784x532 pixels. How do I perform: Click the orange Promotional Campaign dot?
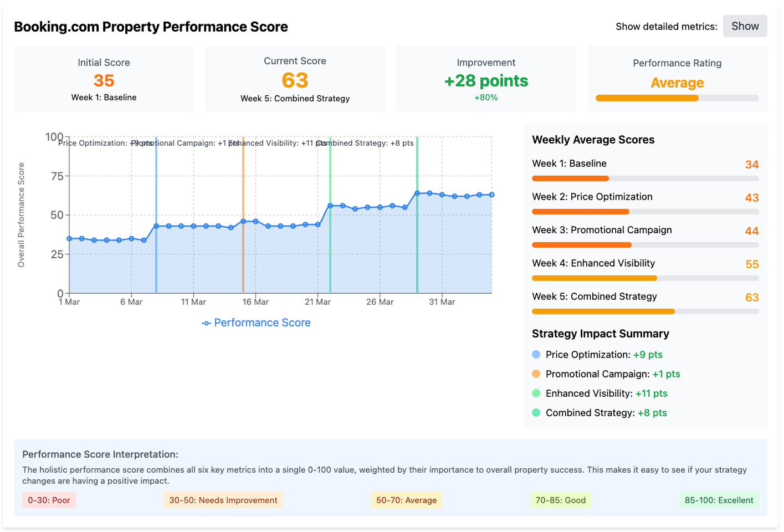(536, 374)
